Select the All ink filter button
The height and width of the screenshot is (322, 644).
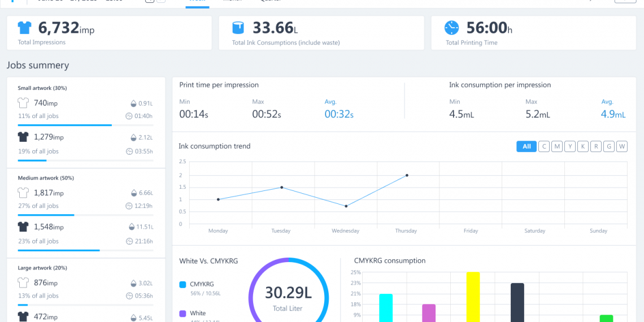coord(526,146)
